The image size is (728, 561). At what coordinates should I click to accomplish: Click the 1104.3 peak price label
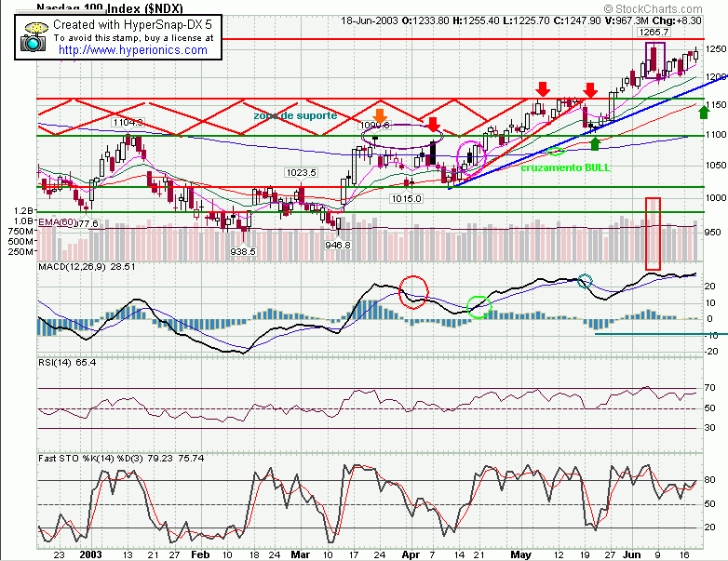pos(128,123)
